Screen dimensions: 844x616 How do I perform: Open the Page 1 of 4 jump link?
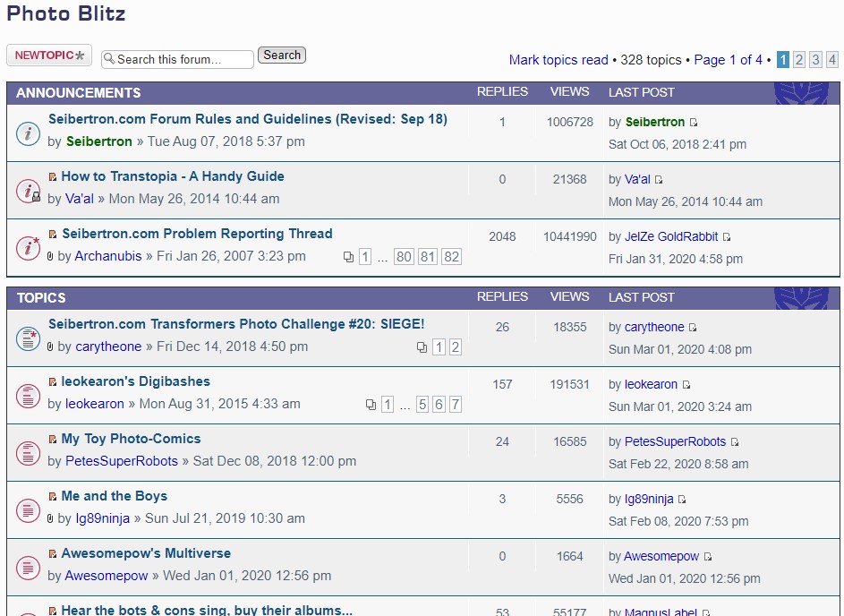728,60
